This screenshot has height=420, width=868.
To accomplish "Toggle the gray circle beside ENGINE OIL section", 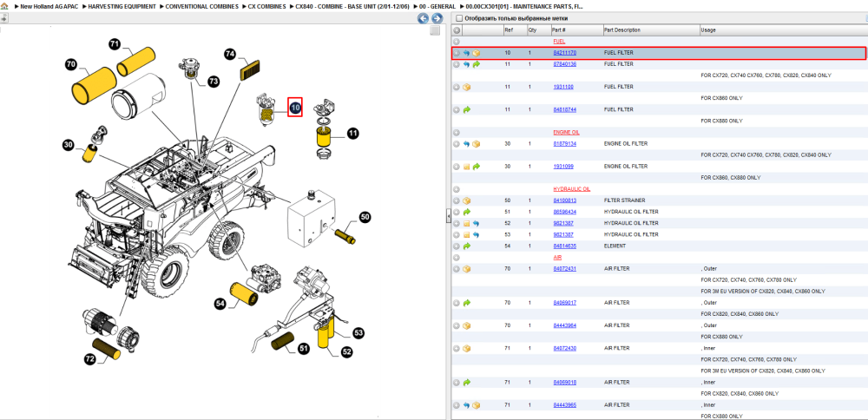I will pos(457,132).
